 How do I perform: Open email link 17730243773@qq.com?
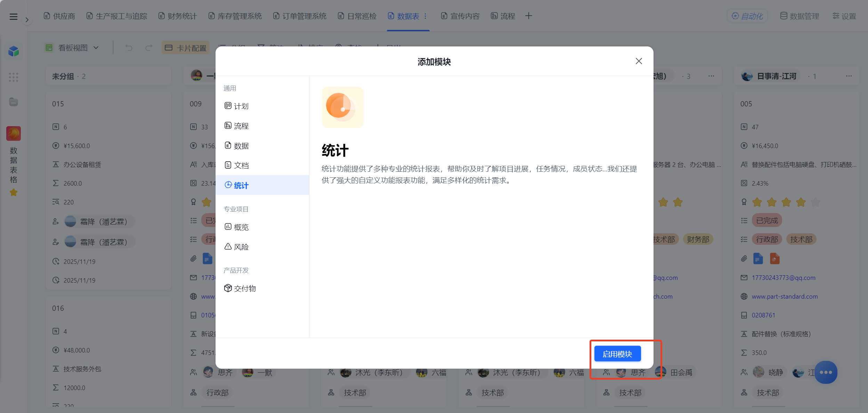[x=784, y=278]
